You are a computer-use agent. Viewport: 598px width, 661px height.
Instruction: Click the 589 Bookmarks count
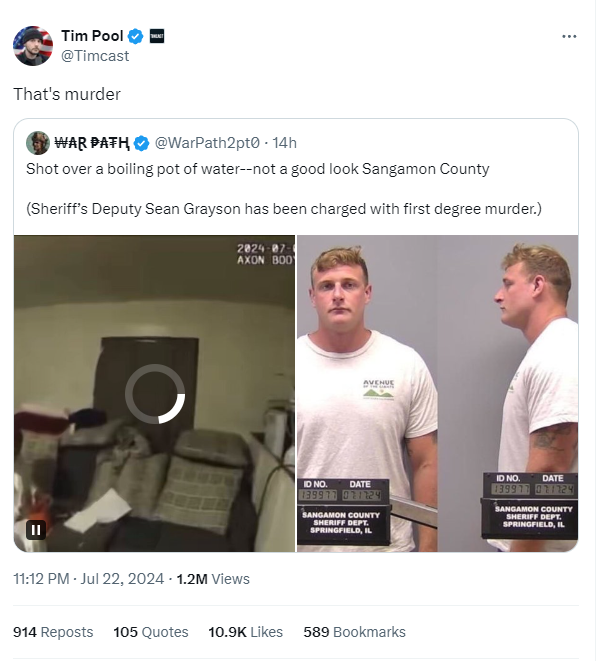click(354, 632)
